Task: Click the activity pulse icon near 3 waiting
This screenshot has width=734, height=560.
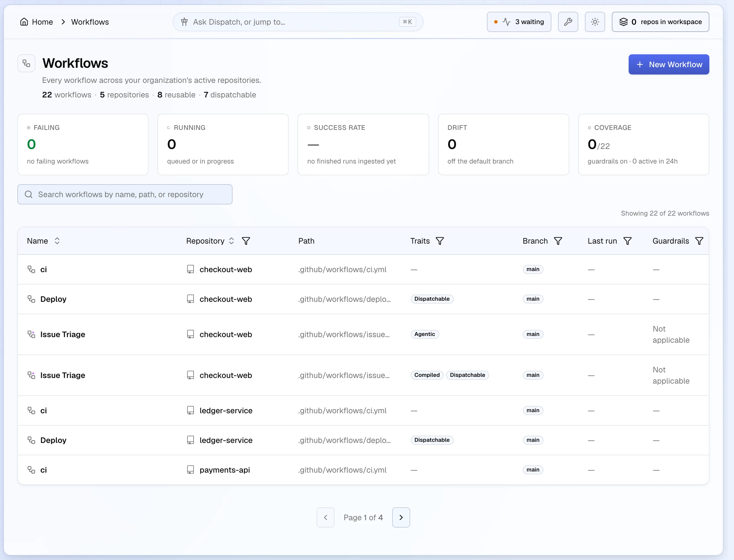Action: click(506, 22)
